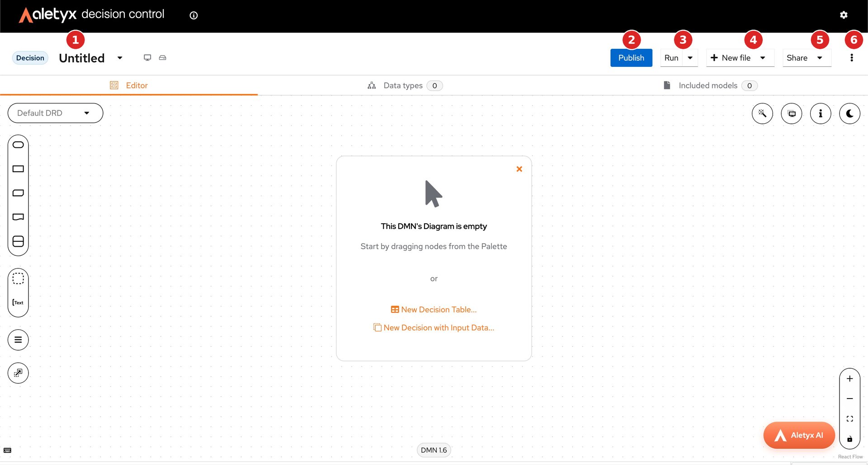Open the properties panel info icon
Image resolution: width=868 pixels, height=465 pixels.
[821, 113]
